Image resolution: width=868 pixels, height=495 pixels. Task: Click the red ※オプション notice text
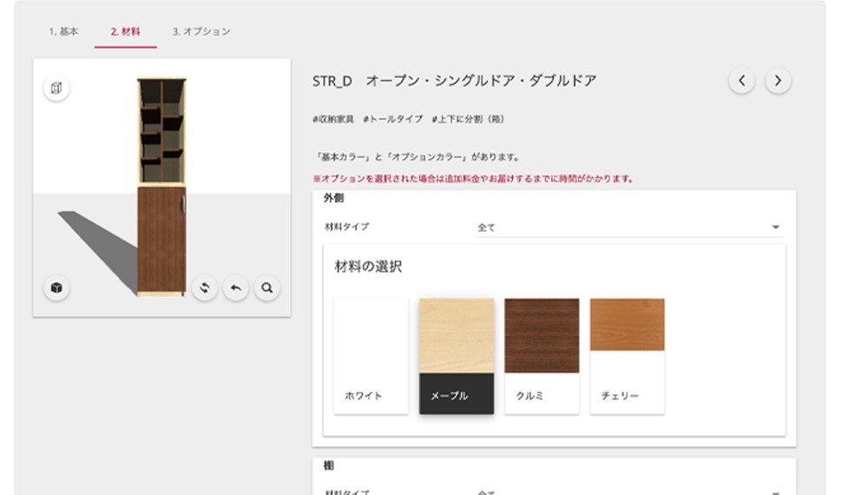(473, 179)
